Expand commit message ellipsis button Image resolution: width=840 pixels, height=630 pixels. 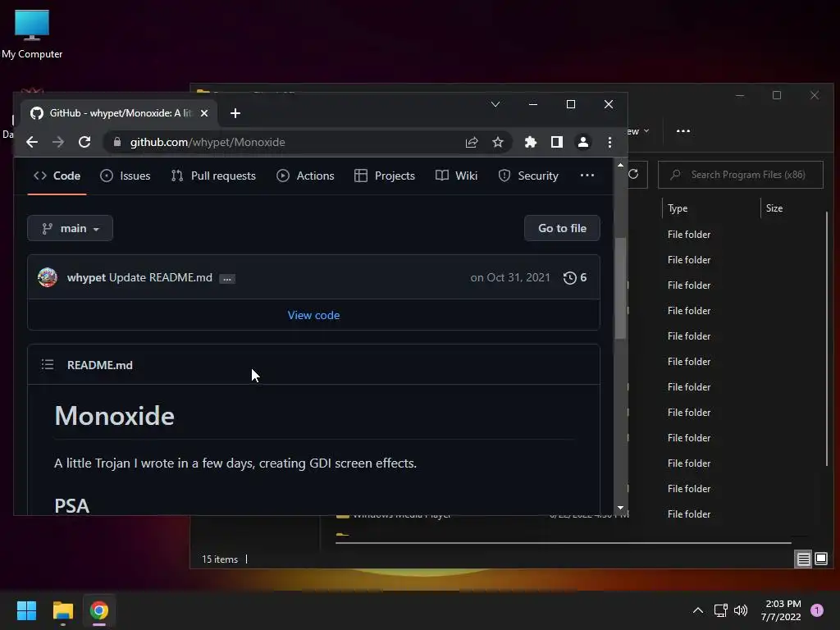pos(227,279)
